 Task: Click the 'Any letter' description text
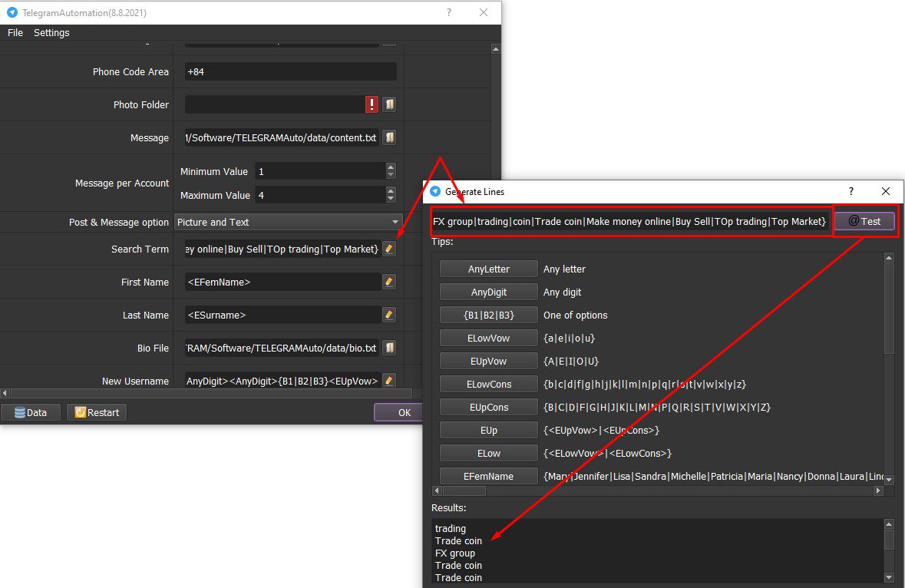564,269
